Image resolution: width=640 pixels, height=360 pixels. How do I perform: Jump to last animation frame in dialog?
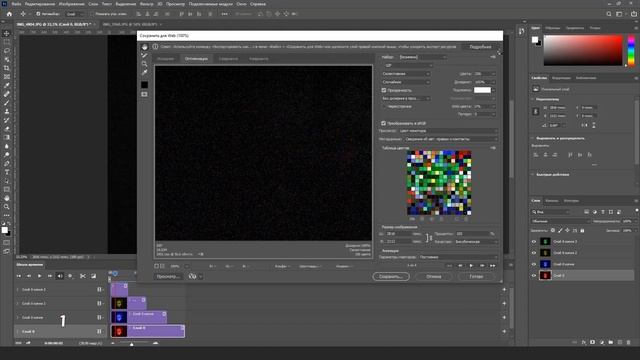click(493, 266)
